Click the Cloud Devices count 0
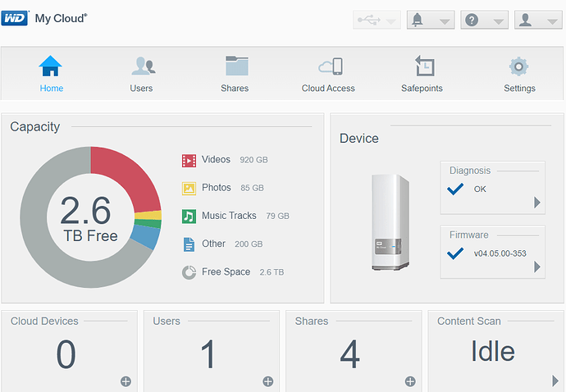566x392 pixels. (66, 354)
